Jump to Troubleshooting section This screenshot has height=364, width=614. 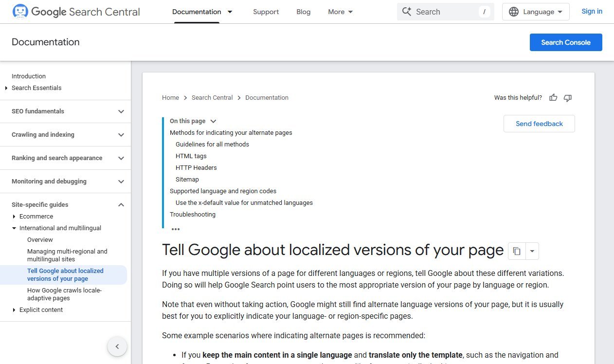click(193, 215)
